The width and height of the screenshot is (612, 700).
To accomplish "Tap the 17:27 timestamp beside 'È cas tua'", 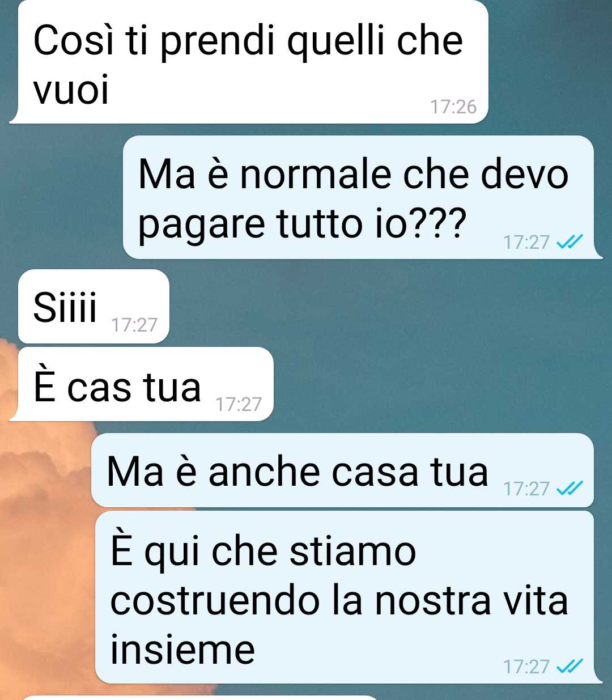I will [x=239, y=404].
